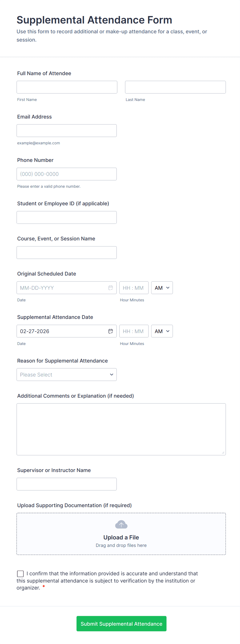Screen dimensions: 240x644
Task: Click the Upload a File area
Action: (121, 534)
